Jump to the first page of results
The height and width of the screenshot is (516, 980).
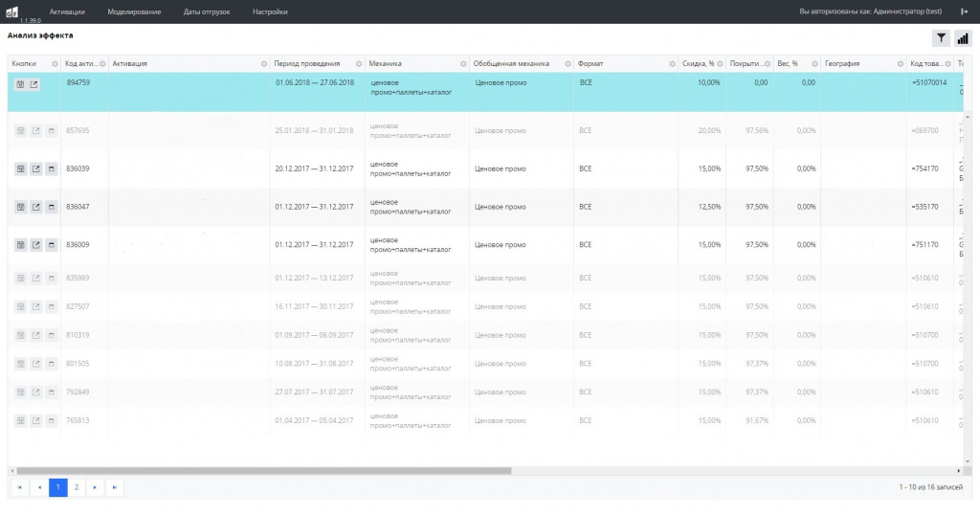(19, 487)
